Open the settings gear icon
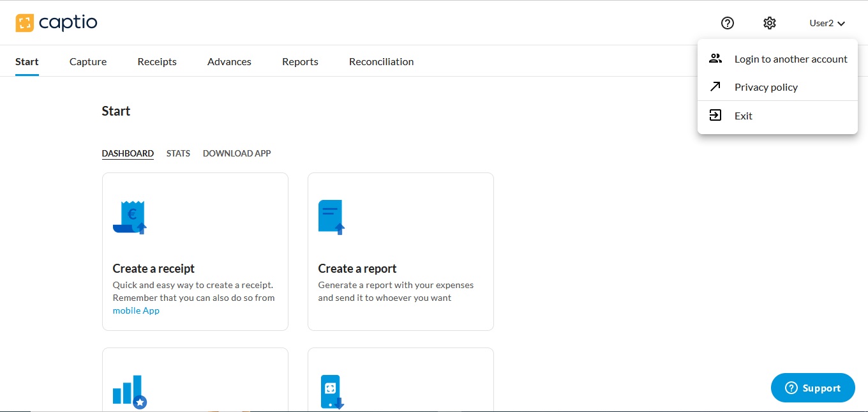The image size is (868, 412). click(770, 23)
